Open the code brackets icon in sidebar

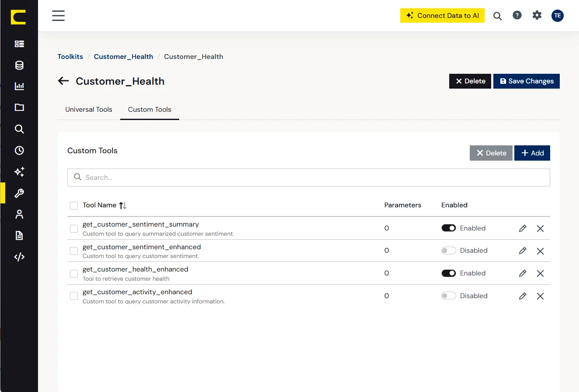19,257
